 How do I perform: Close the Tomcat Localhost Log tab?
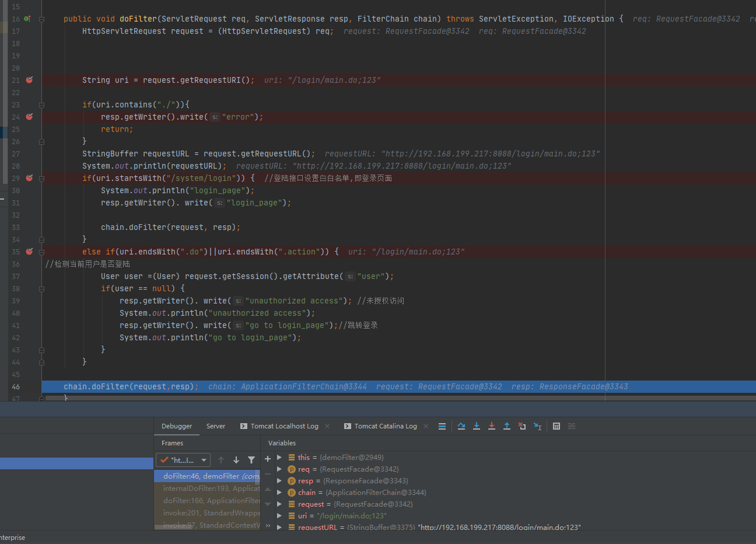(327, 426)
